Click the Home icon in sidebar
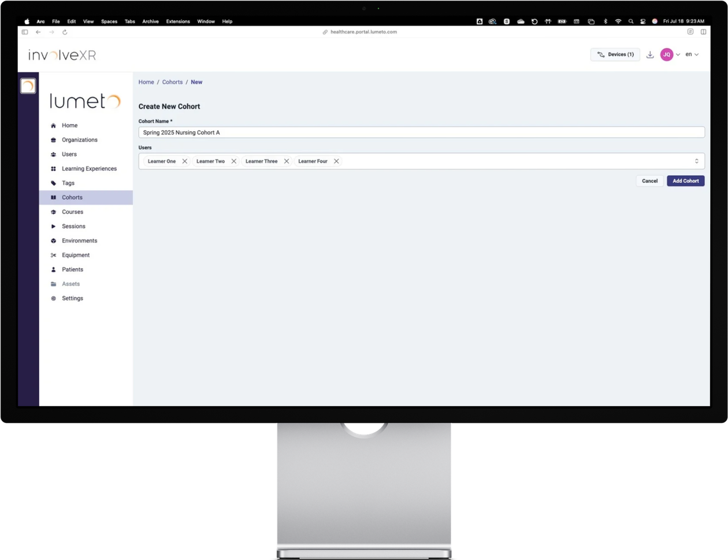This screenshot has width=728, height=560. (53, 125)
